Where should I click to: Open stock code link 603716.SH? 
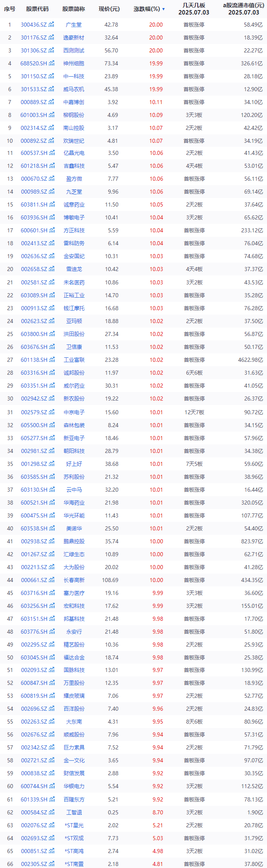(34, 593)
